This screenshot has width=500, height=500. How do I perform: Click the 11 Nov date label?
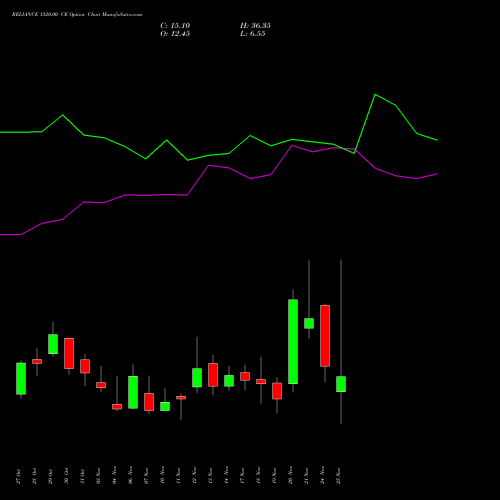(178, 476)
